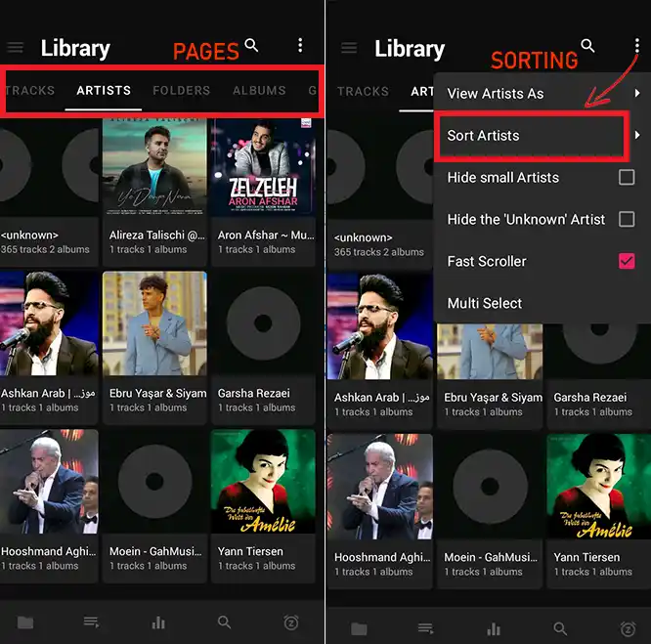
Task: Open Alireza Talischi artist cover
Action: pos(154,167)
